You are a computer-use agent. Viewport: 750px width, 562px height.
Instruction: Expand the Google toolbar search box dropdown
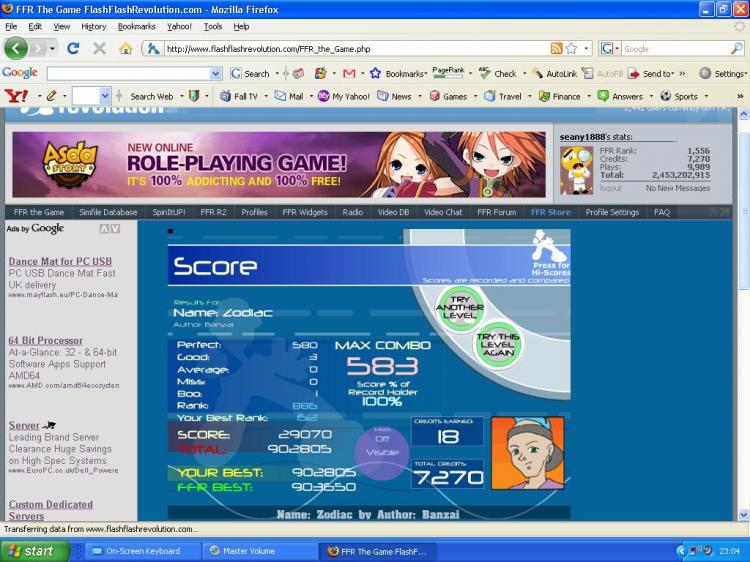[216, 73]
